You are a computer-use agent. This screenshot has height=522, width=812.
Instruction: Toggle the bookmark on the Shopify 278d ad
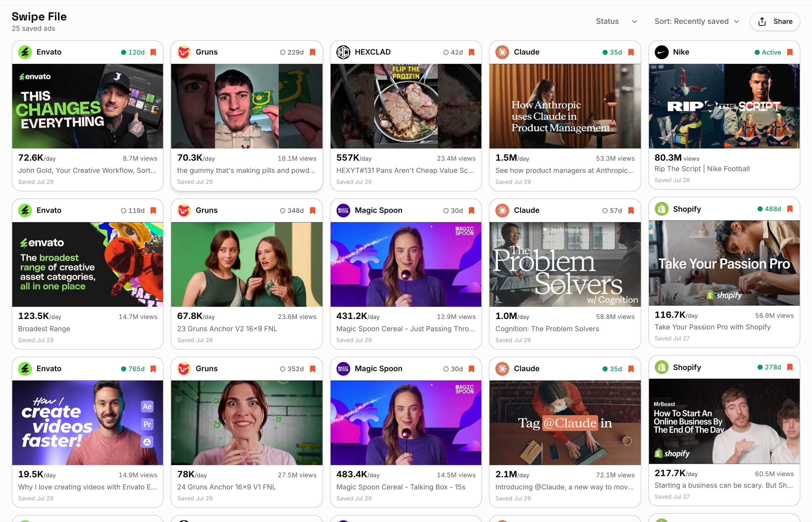[790, 367]
